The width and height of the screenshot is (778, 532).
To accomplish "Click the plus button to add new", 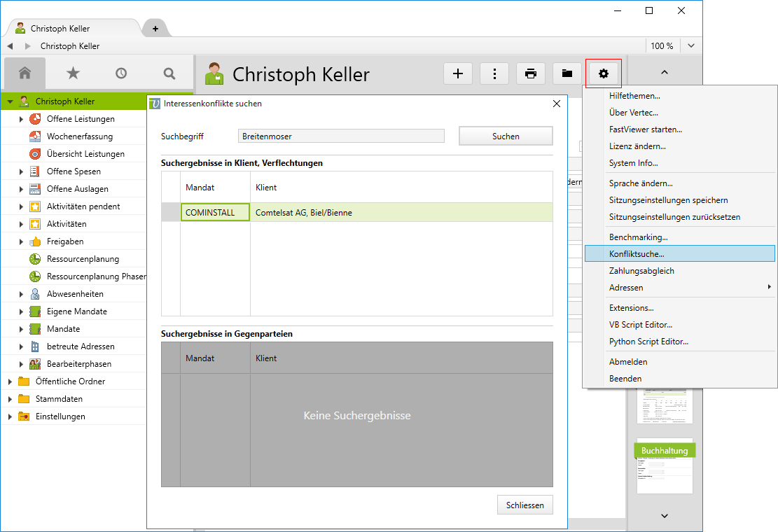I will [x=458, y=73].
